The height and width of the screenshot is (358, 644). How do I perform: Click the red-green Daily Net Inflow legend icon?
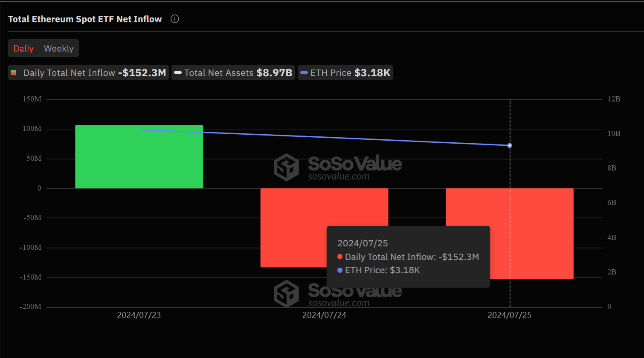(14, 72)
